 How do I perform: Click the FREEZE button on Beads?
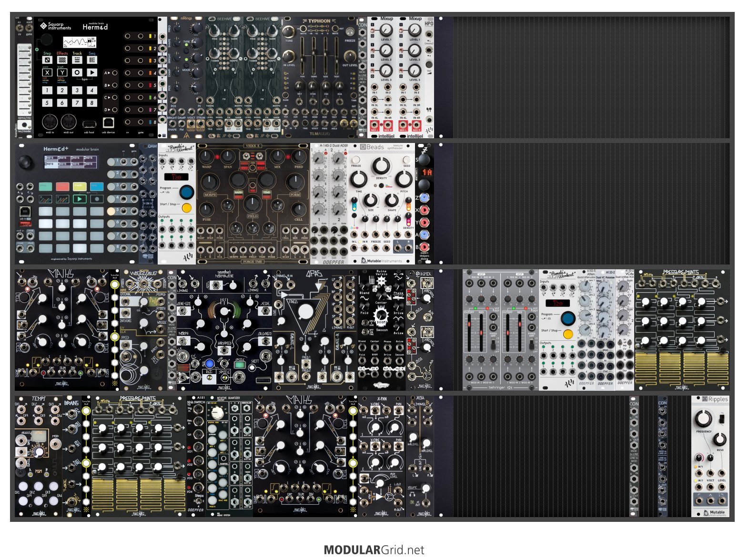(356, 160)
